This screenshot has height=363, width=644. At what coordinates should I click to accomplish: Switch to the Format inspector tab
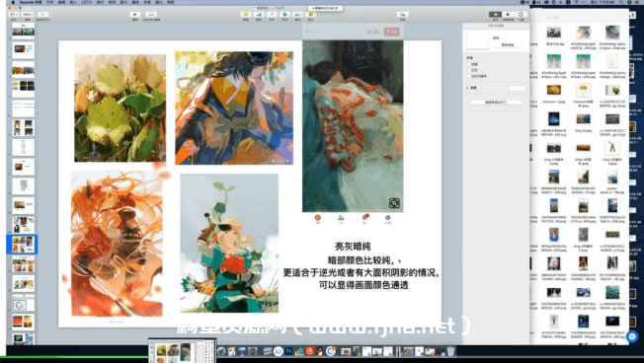[495, 15]
